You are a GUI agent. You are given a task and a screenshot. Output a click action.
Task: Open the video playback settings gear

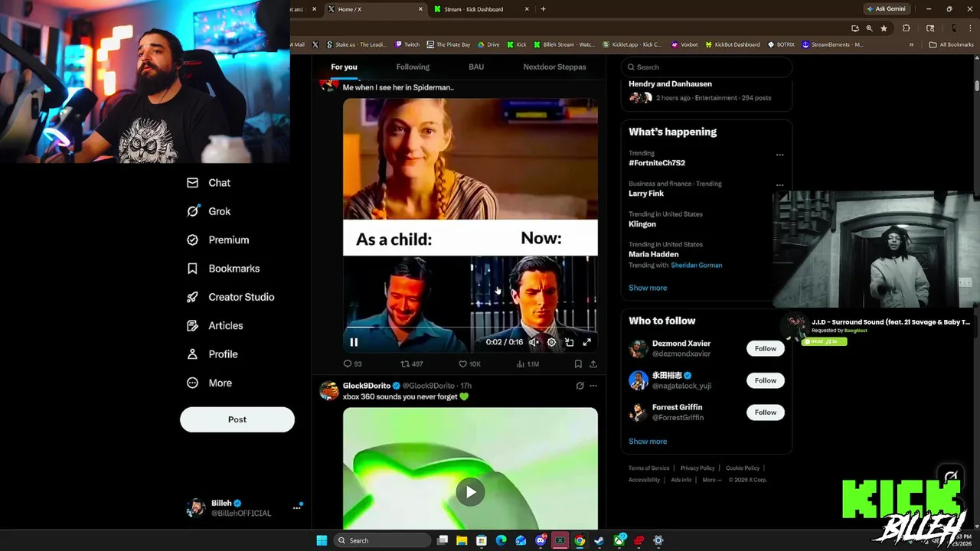551,342
